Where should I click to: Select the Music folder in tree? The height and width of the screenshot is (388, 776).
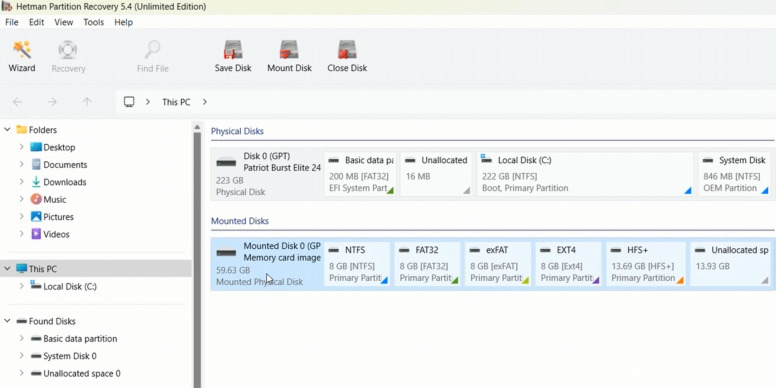[x=48, y=199]
